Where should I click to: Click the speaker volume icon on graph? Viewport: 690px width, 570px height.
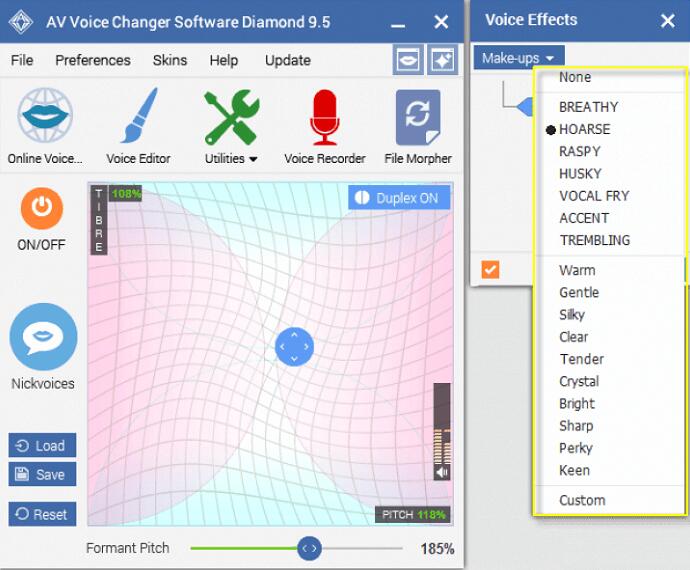pos(442,472)
